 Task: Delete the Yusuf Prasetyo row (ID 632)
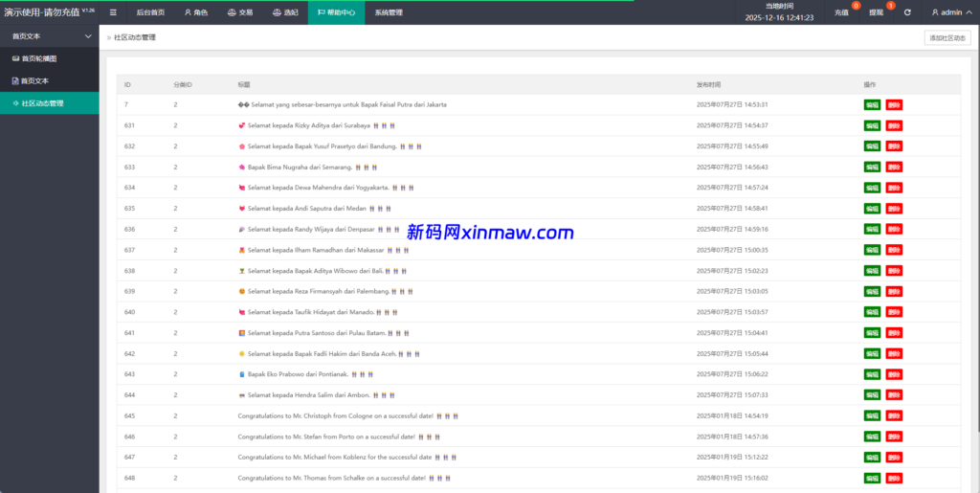tap(894, 146)
